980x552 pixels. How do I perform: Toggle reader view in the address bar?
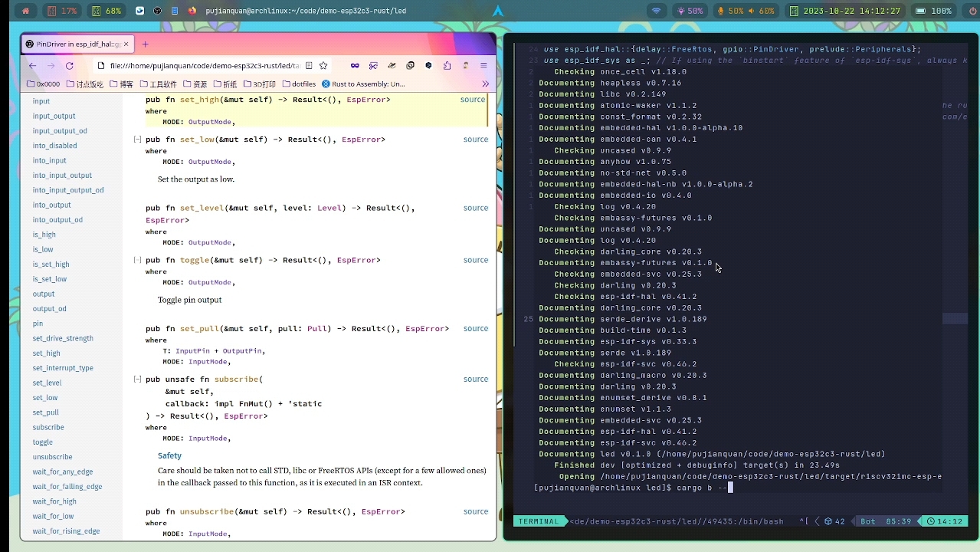pos(309,66)
